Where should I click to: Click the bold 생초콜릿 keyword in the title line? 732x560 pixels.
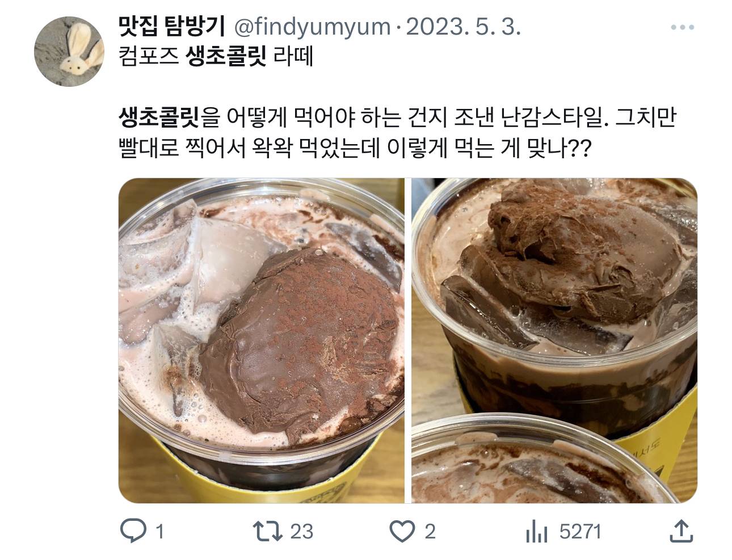226,57
